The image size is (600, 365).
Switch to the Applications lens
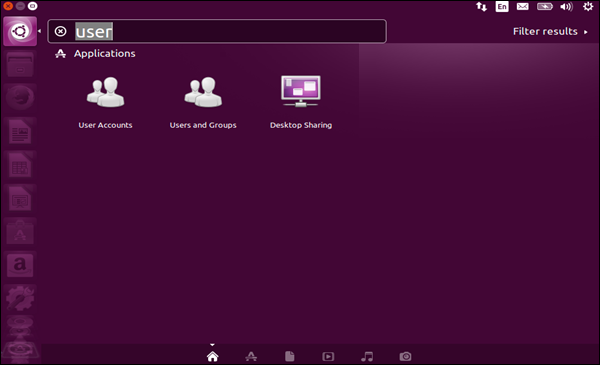pyautogui.click(x=251, y=356)
